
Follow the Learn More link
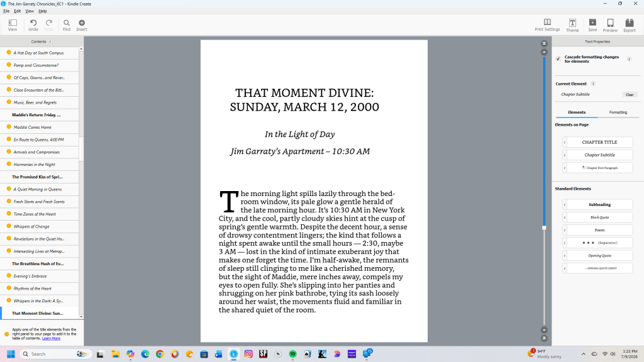coord(51,339)
